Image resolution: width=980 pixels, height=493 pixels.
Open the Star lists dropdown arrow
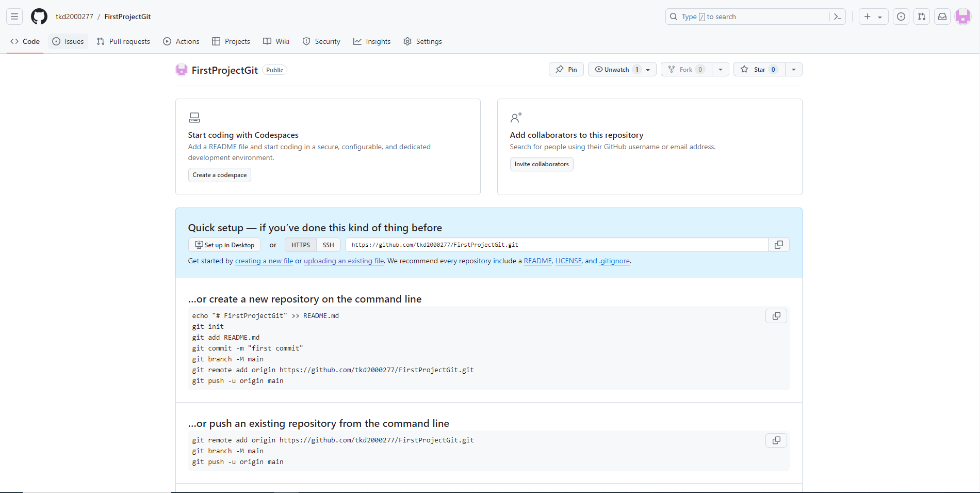(793, 70)
